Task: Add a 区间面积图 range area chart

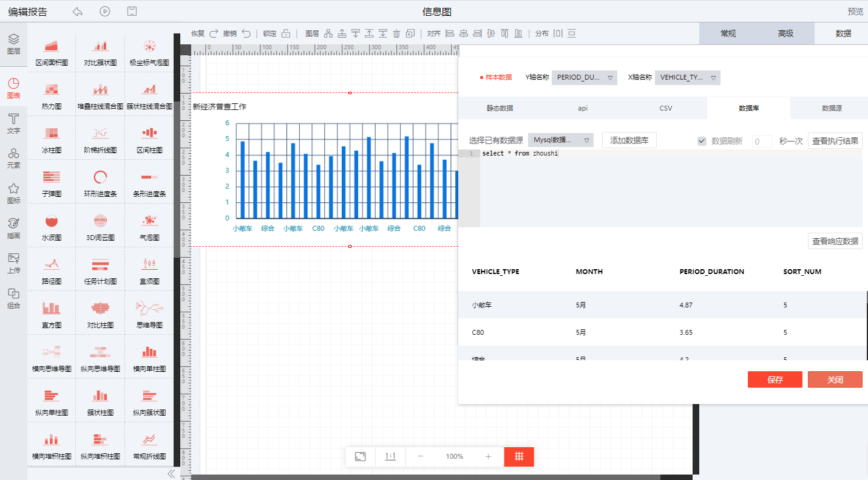Action: point(52,53)
